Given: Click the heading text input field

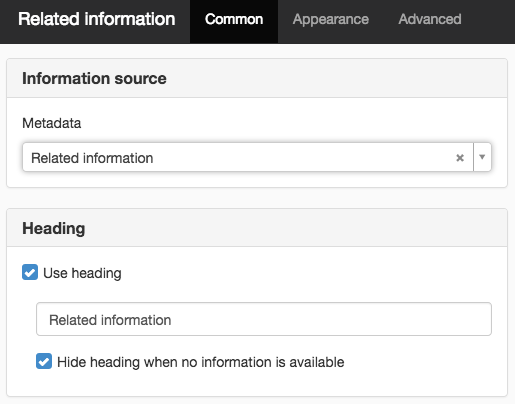Looking at the screenshot, I should point(264,319).
